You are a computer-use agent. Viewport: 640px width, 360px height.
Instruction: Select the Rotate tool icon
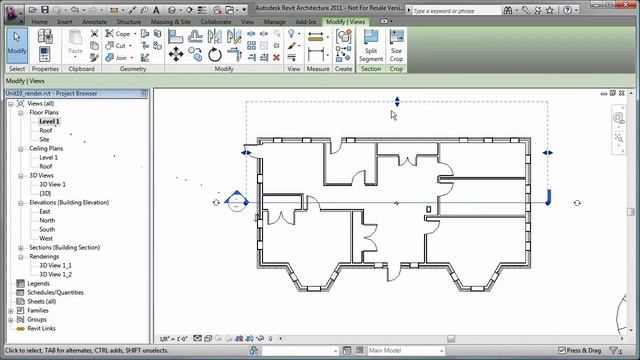coord(215,54)
